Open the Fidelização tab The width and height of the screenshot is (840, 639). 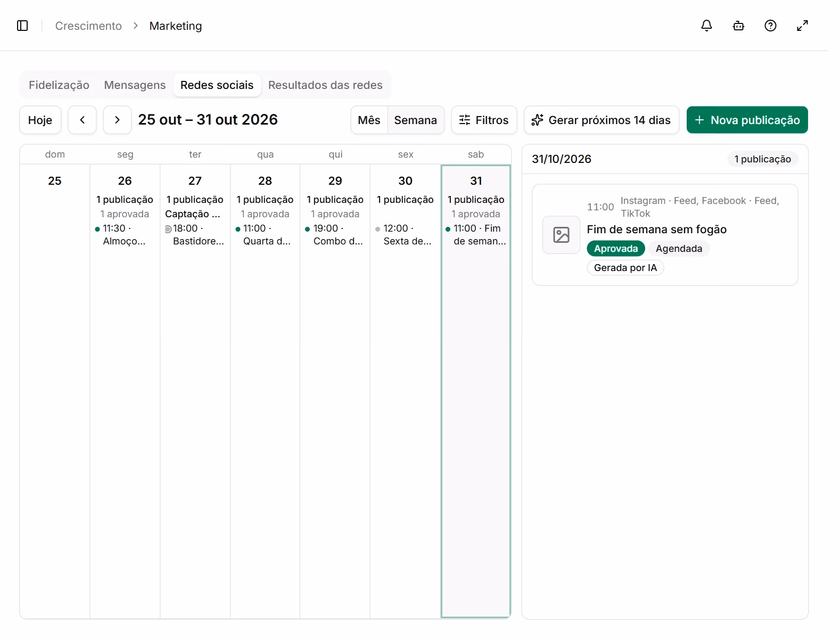[x=59, y=85]
